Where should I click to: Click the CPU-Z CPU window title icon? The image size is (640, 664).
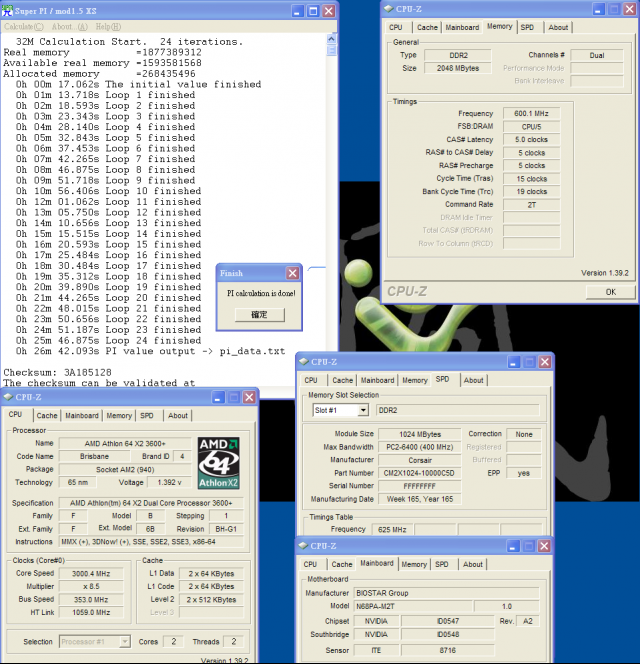8,397
